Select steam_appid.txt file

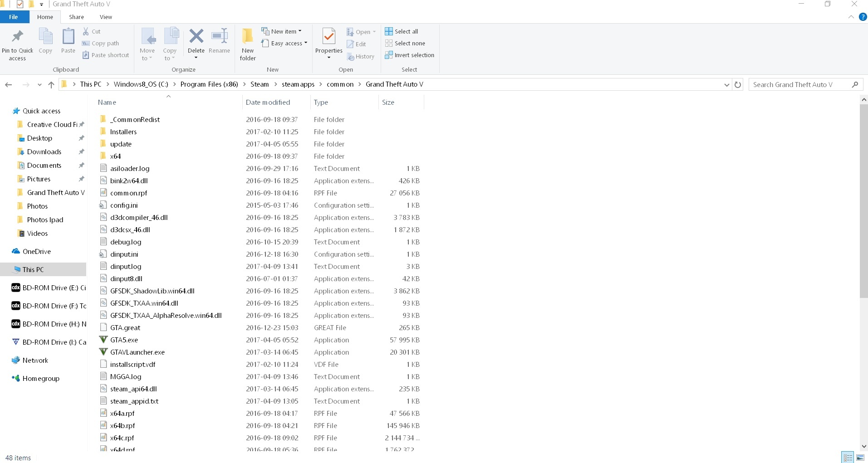134,401
